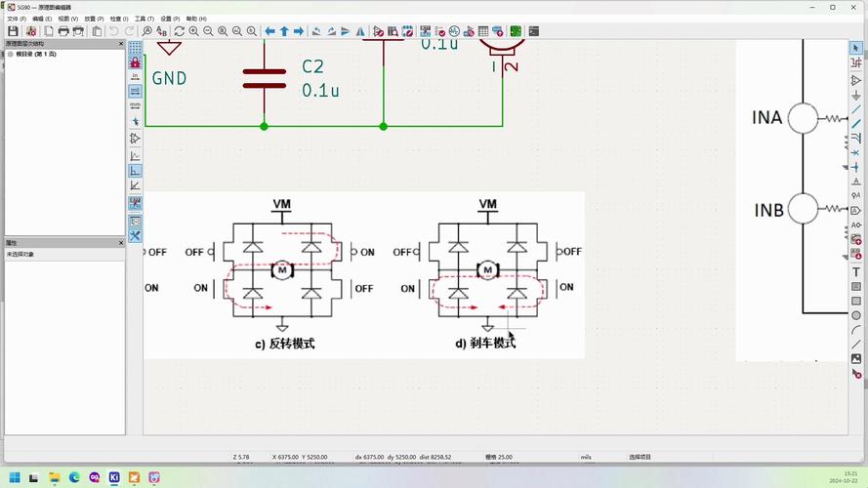
Task: Close the properties panel
Action: tap(121, 242)
